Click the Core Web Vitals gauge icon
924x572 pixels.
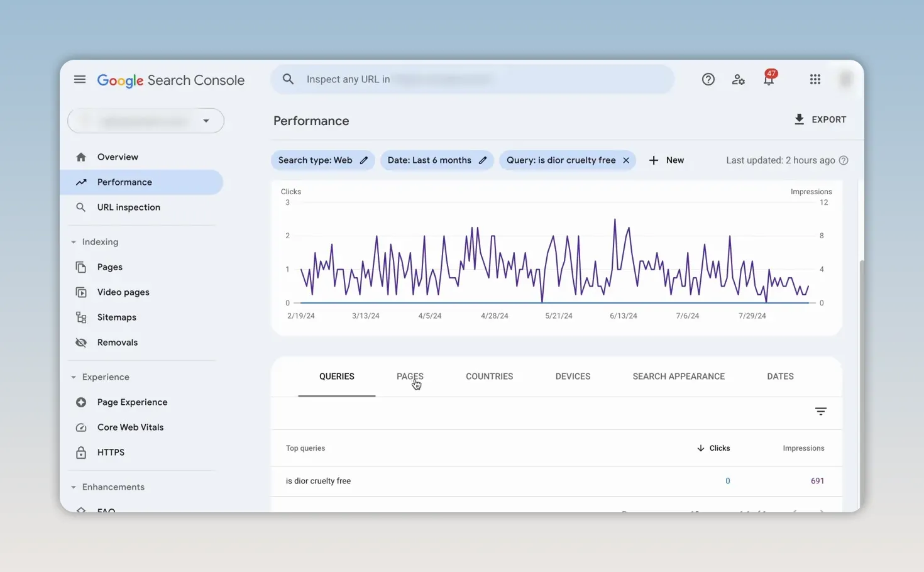pyautogui.click(x=81, y=427)
